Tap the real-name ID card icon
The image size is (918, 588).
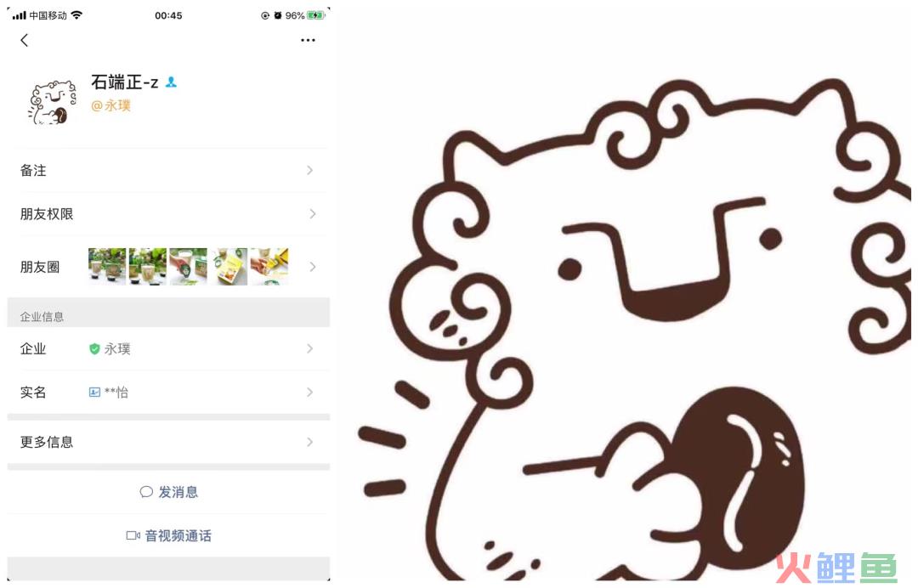[x=94, y=392]
